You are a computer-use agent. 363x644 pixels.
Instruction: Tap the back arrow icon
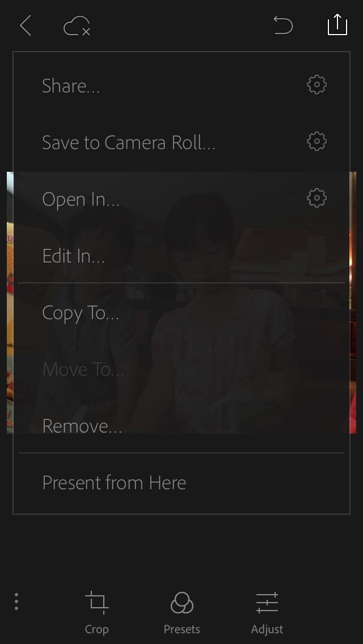click(26, 26)
